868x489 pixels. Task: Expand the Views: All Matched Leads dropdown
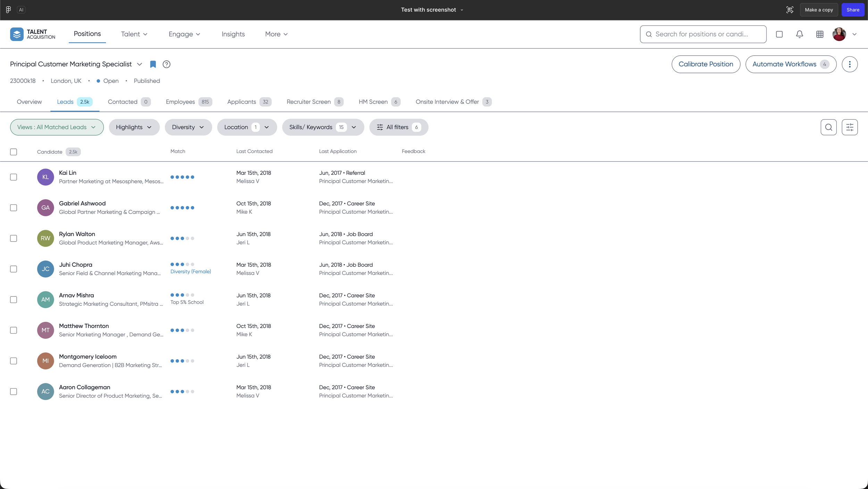57,127
